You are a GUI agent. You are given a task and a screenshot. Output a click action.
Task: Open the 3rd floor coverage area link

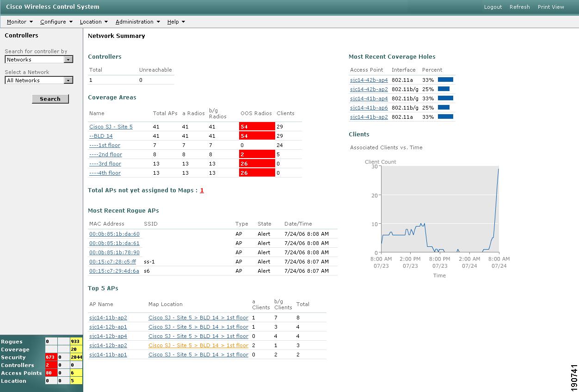click(105, 164)
